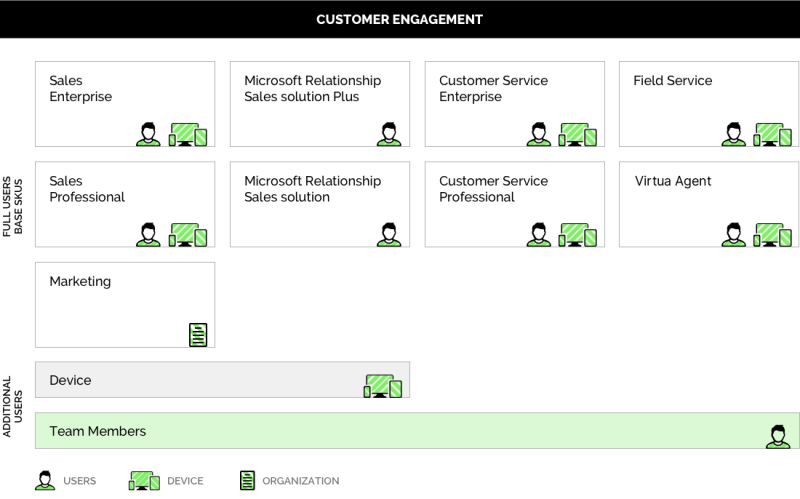Click the organization icon in Marketing tile
The image size is (800, 499).
tap(198, 335)
